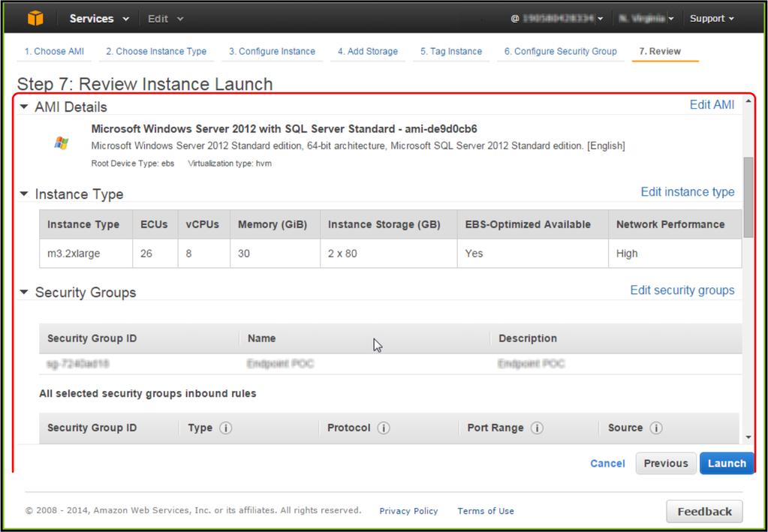768x532 pixels.
Task: Collapse the Instance Type section
Action: [24, 194]
